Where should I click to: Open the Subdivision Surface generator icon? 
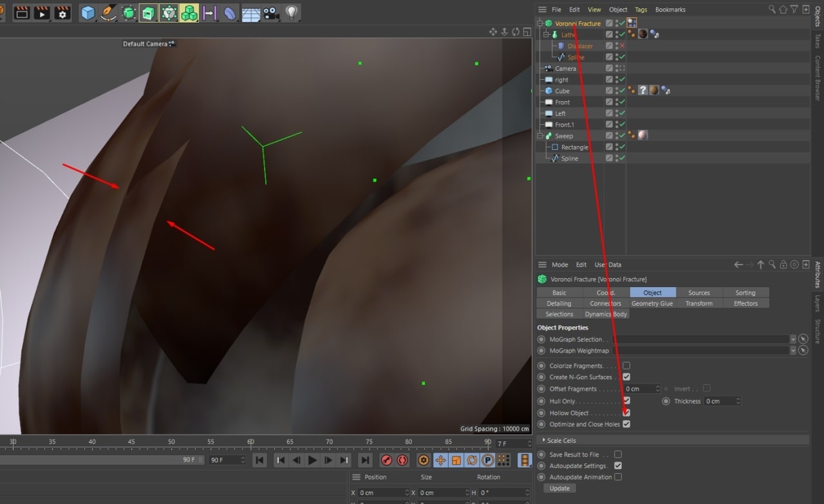[x=129, y=12]
